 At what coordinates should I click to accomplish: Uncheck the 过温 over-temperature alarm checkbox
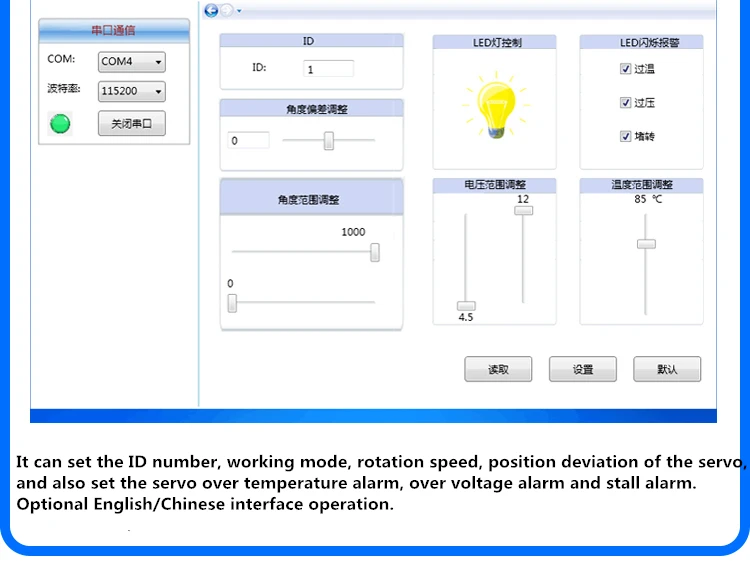point(625,68)
